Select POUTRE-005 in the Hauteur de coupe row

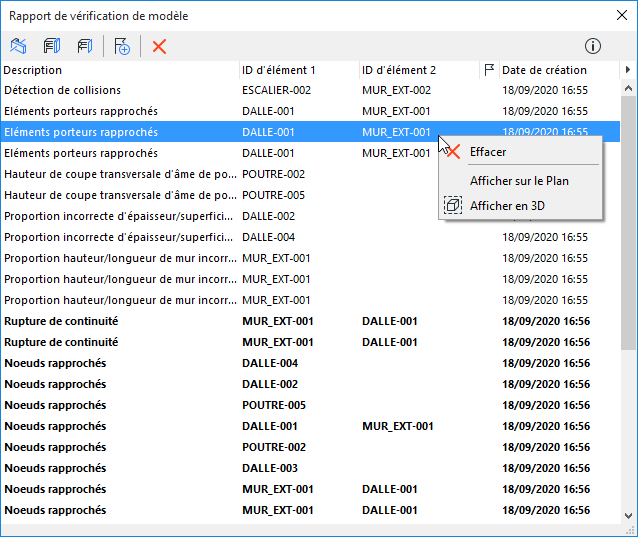273,195
